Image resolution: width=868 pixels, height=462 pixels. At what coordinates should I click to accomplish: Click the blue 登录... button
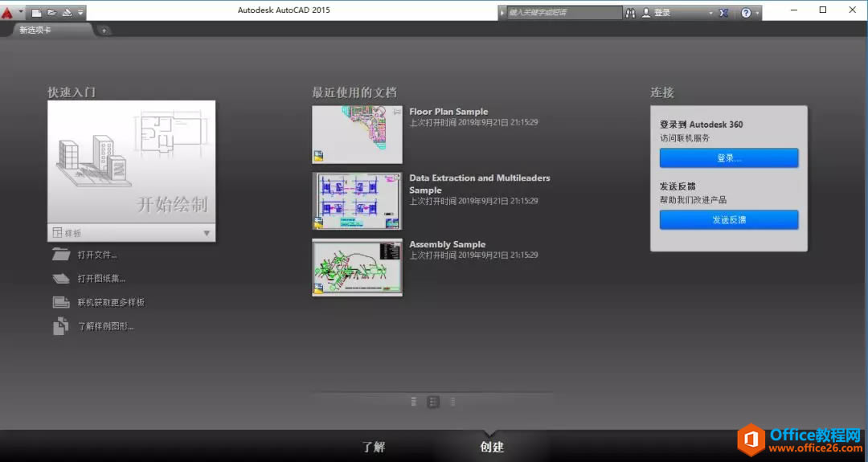click(x=728, y=157)
